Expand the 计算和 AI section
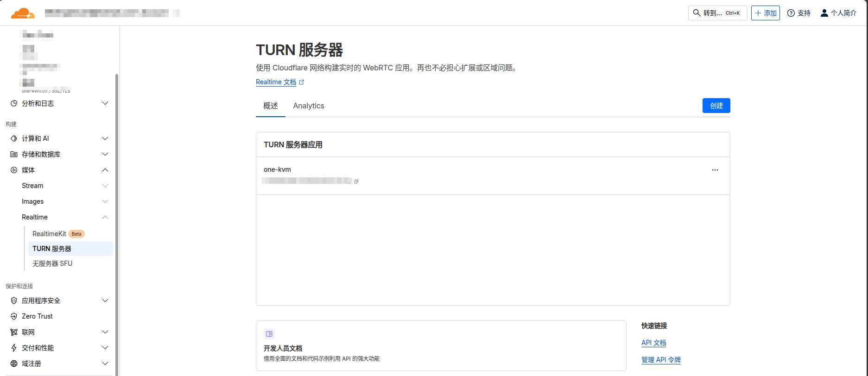868x376 pixels. (x=105, y=138)
